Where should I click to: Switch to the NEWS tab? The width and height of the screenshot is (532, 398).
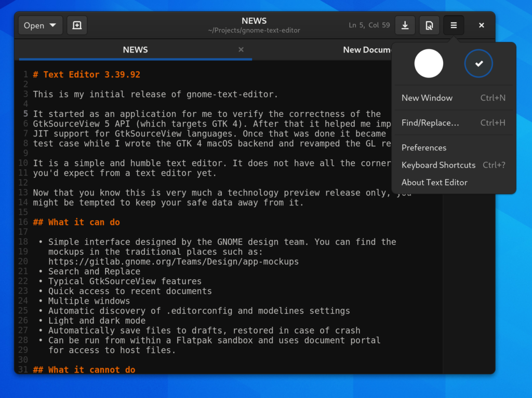[136, 50]
